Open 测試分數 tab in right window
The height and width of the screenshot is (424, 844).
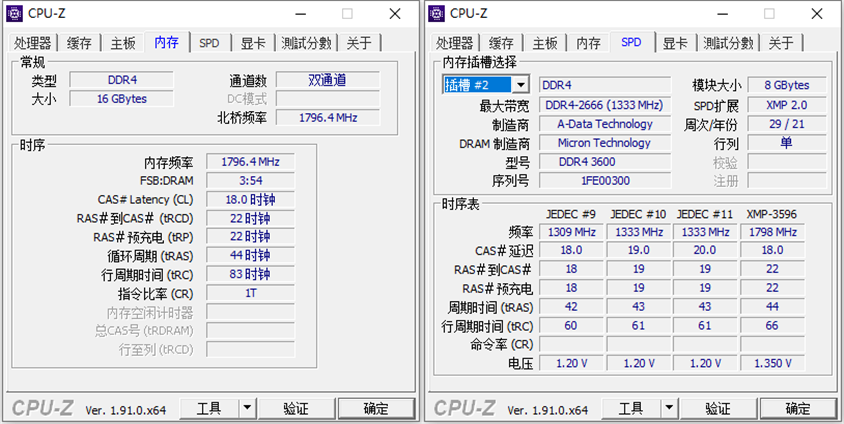click(728, 43)
